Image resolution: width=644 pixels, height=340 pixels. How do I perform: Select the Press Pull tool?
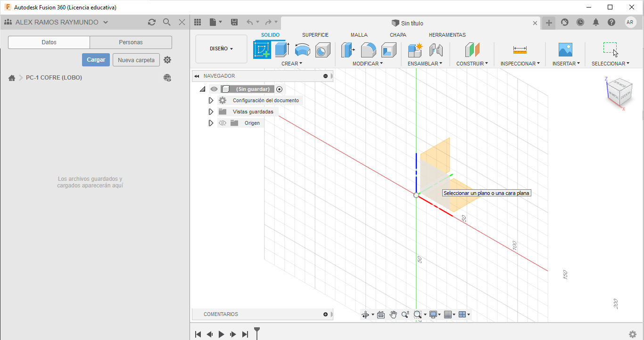click(x=348, y=49)
